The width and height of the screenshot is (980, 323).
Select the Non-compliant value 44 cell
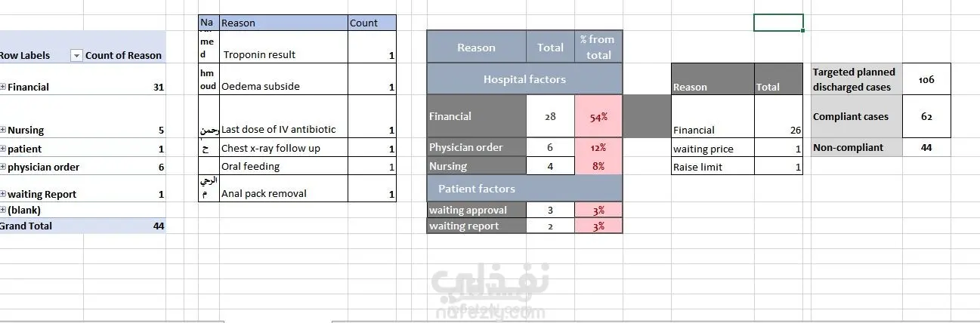926,148
